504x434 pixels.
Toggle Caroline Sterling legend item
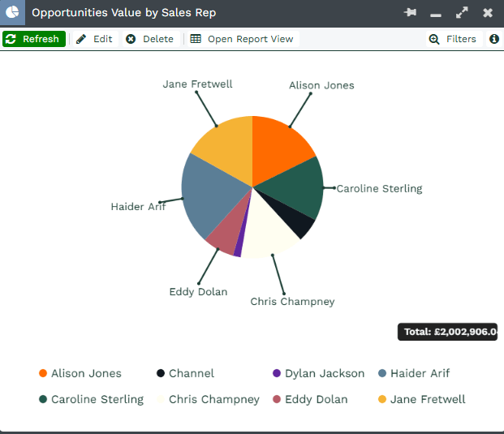pos(91,399)
